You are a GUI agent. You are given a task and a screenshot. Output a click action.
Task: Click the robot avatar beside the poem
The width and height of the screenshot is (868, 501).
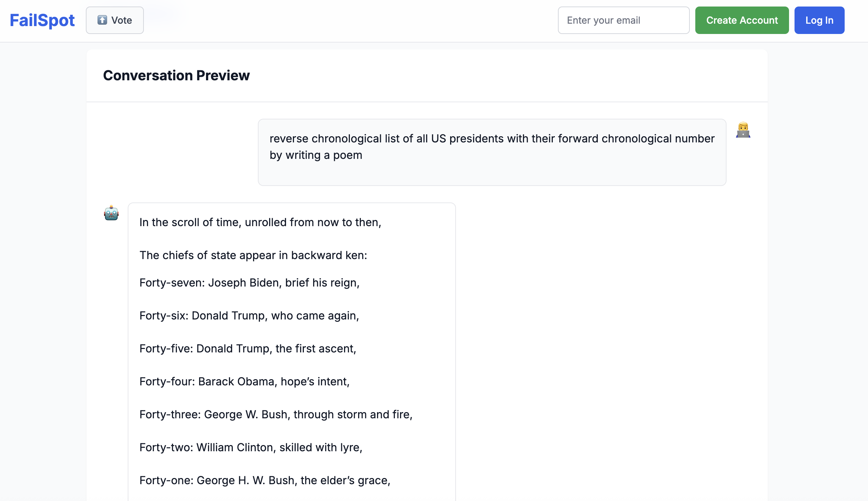tap(111, 213)
